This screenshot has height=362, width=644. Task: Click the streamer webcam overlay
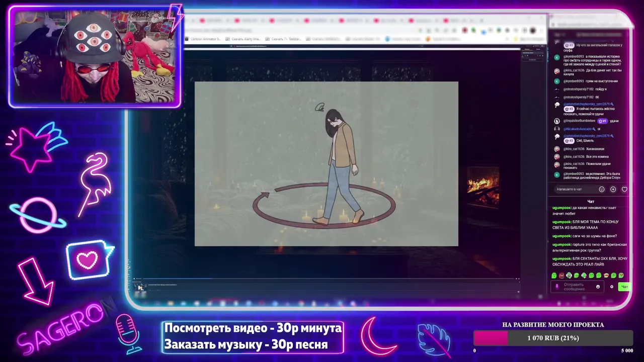click(95, 56)
